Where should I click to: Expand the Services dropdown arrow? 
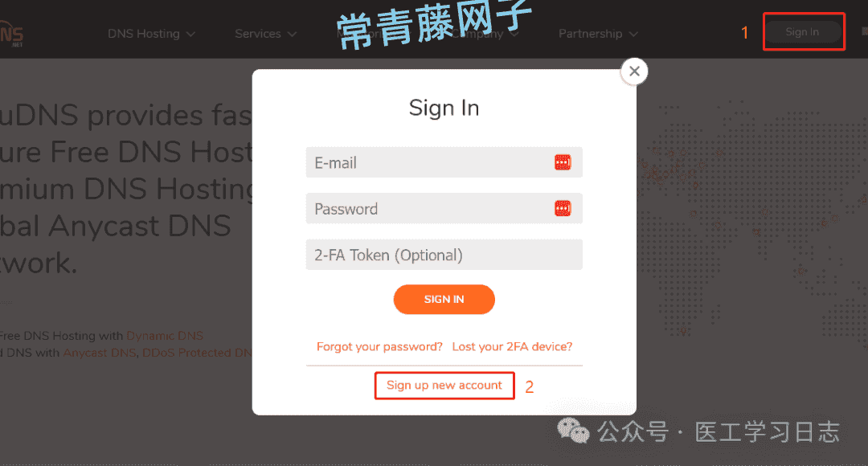tap(292, 35)
